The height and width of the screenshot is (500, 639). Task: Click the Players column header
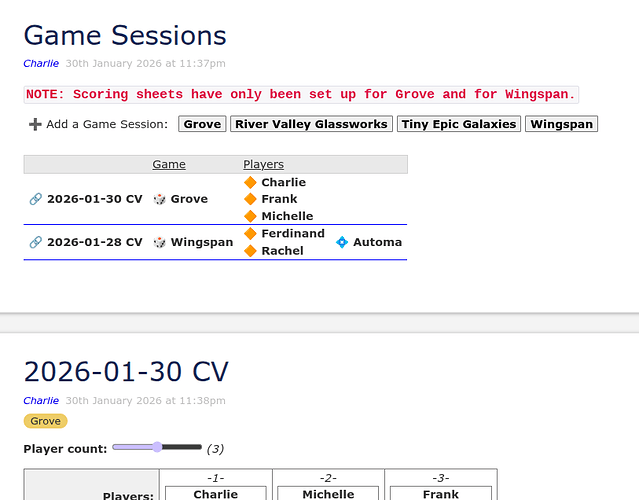(263, 164)
